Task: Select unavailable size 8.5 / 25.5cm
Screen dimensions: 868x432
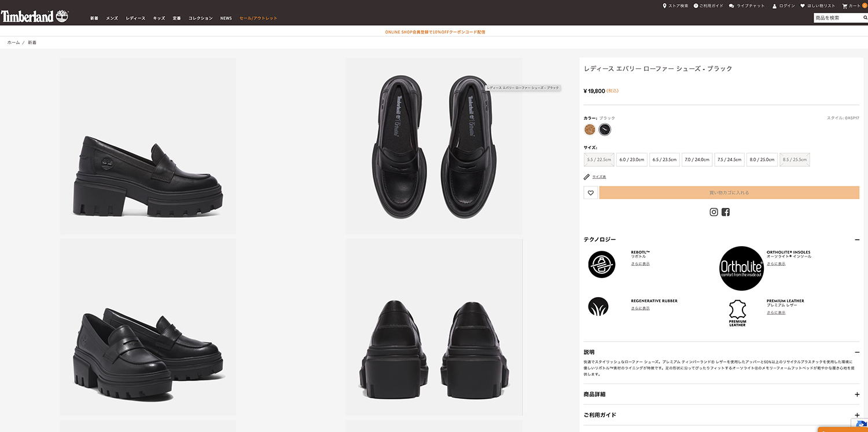Action: tap(795, 159)
